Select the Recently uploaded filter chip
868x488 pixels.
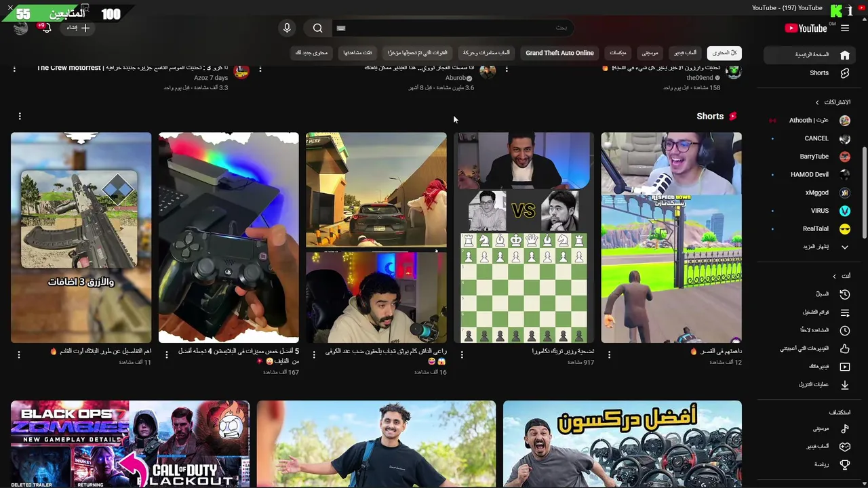click(417, 53)
